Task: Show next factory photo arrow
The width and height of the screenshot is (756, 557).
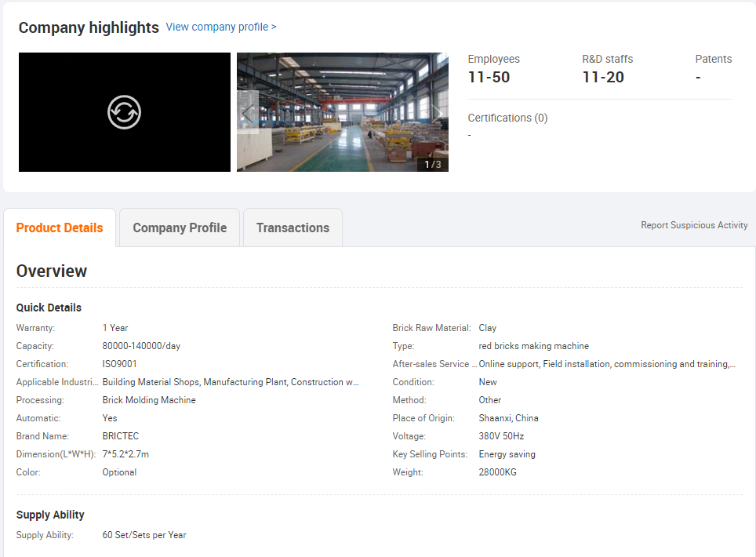Action: pos(438,113)
